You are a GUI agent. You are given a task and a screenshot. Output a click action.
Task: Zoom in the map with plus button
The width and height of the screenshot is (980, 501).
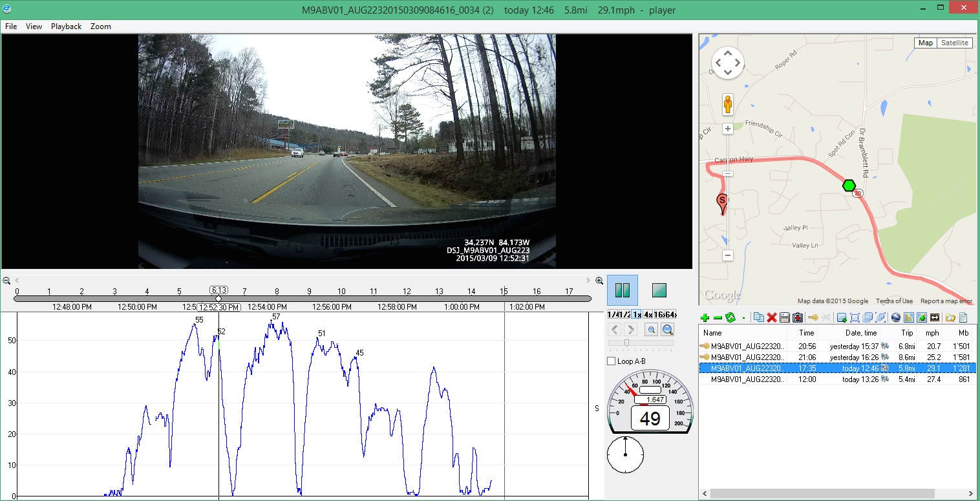(x=728, y=129)
